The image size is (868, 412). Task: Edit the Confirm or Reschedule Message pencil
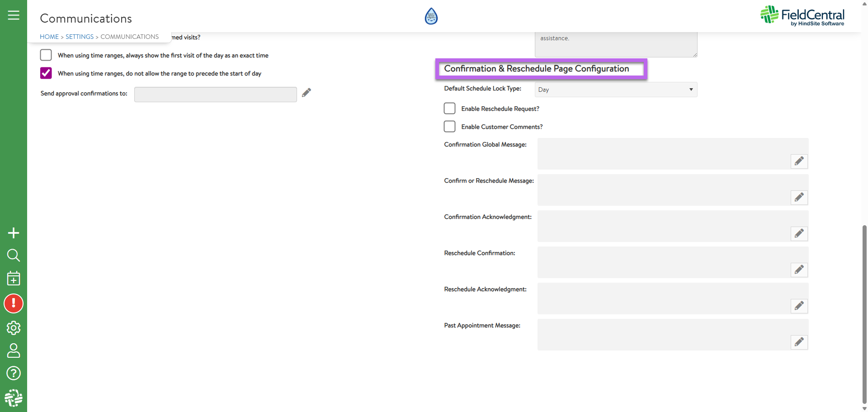pos(799,197)
